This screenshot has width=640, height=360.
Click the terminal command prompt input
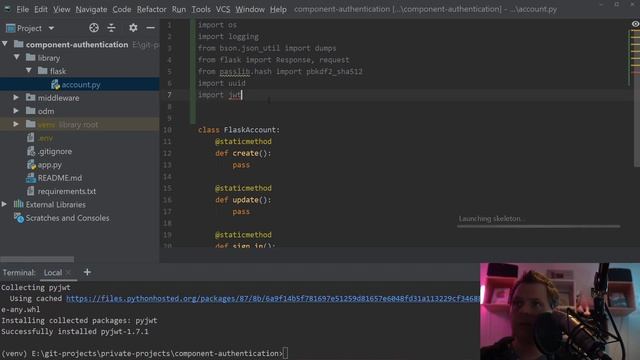285,353
